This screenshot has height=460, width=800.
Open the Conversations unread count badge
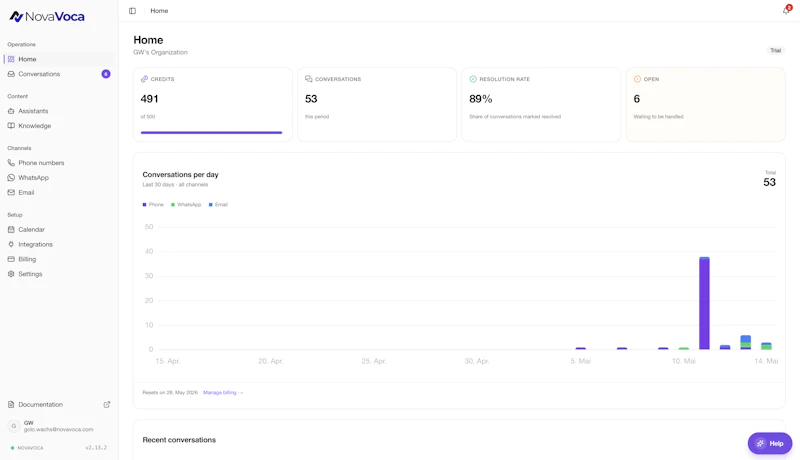pyautogui.click(x=106, y=74)
